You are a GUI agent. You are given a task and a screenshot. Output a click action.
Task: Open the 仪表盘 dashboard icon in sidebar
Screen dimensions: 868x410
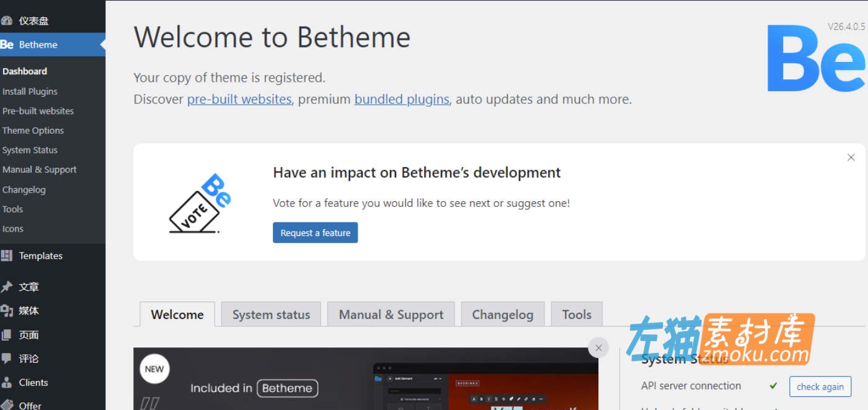click(x=8, y=20)
